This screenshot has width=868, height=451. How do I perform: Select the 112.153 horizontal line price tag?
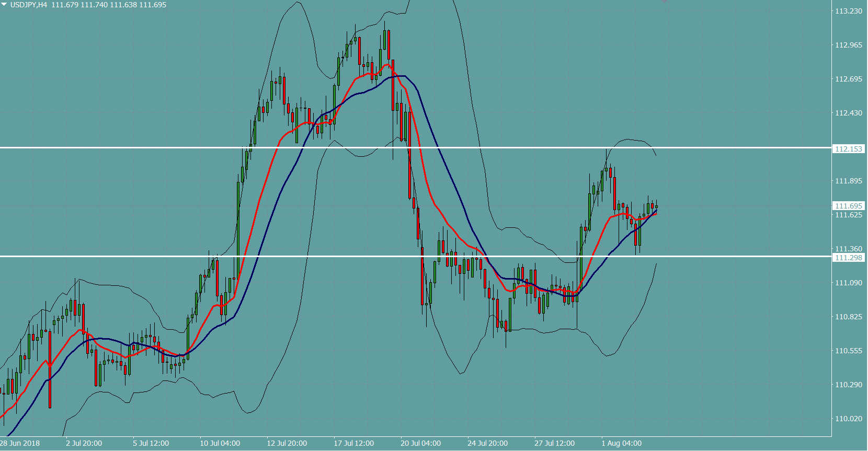[x=848, y=149]
